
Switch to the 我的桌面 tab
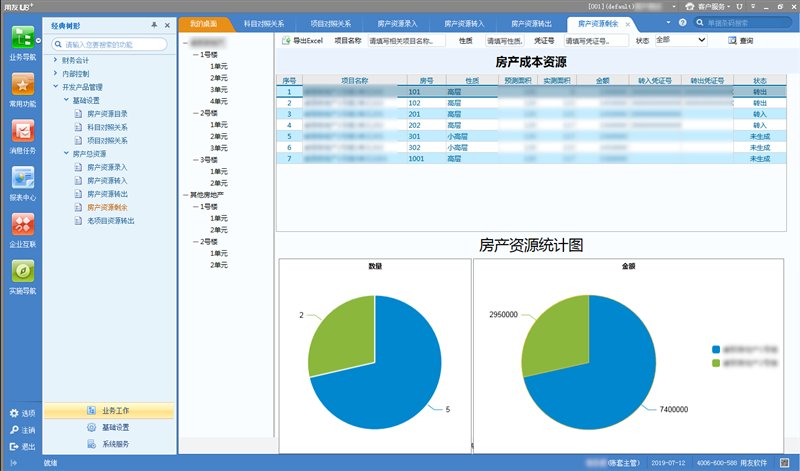point(204,24)
